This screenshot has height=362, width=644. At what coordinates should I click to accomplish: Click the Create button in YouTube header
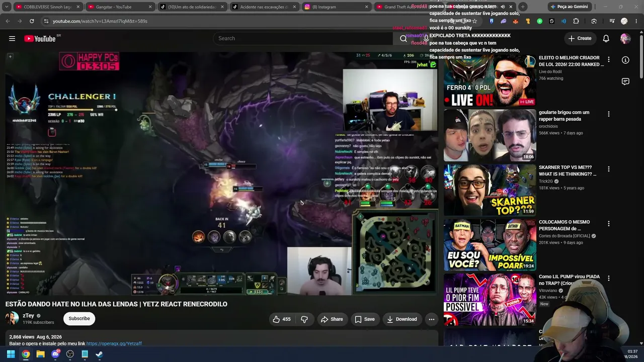point(580,39)
